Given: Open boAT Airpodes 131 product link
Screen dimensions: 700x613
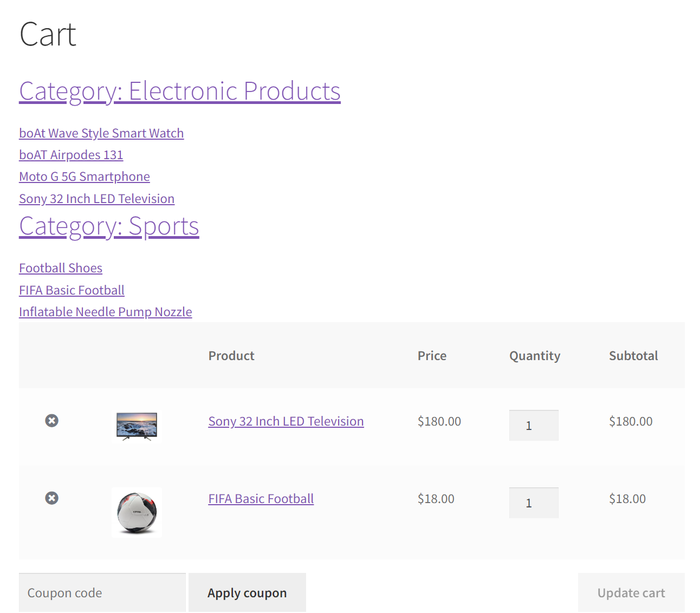Looking at the screenshot, I should [71, 155].
